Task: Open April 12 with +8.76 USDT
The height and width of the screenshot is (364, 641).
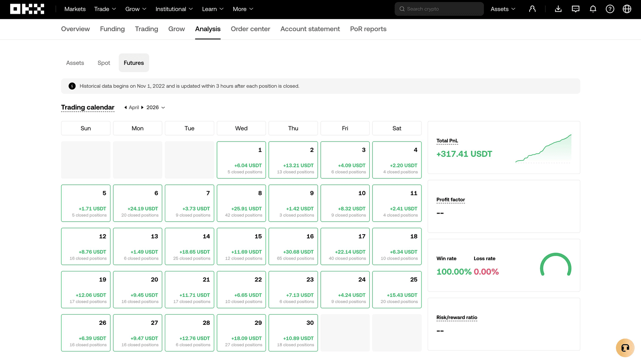Action: pyautogui.click(x=86, y=246)
